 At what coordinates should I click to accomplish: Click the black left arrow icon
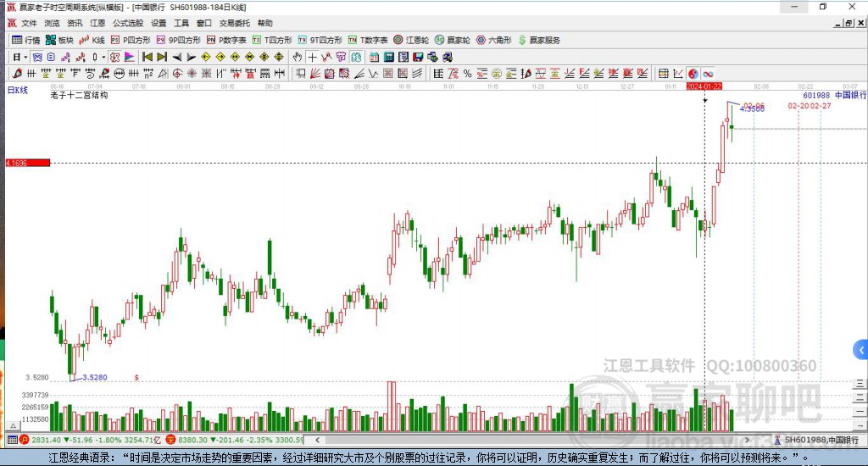point(176,57)
